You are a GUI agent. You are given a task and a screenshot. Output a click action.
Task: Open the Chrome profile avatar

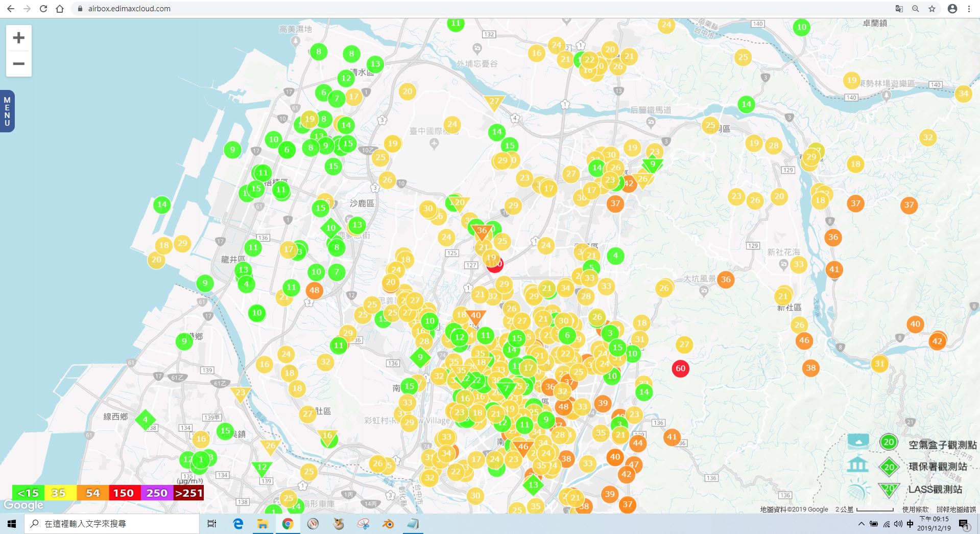[x=952, y=9]
